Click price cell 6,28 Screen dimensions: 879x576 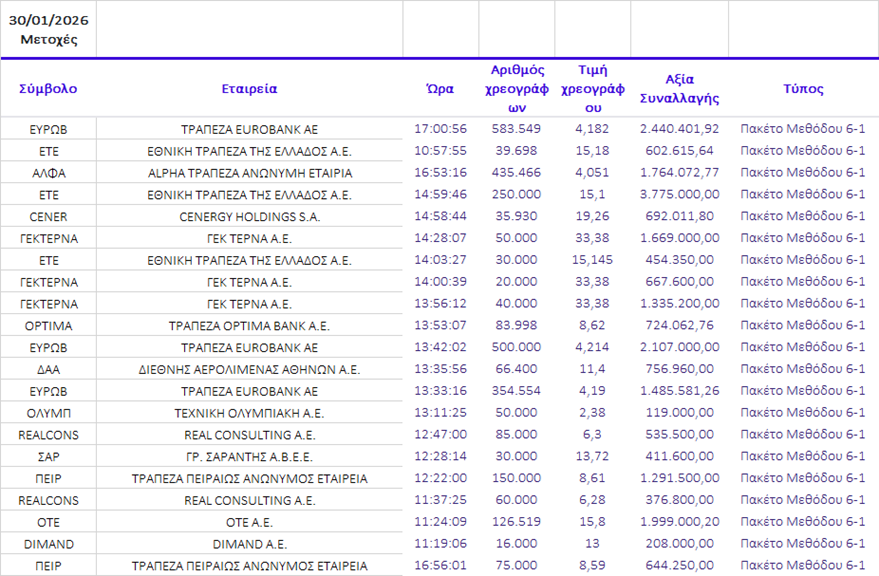[592, 501]
